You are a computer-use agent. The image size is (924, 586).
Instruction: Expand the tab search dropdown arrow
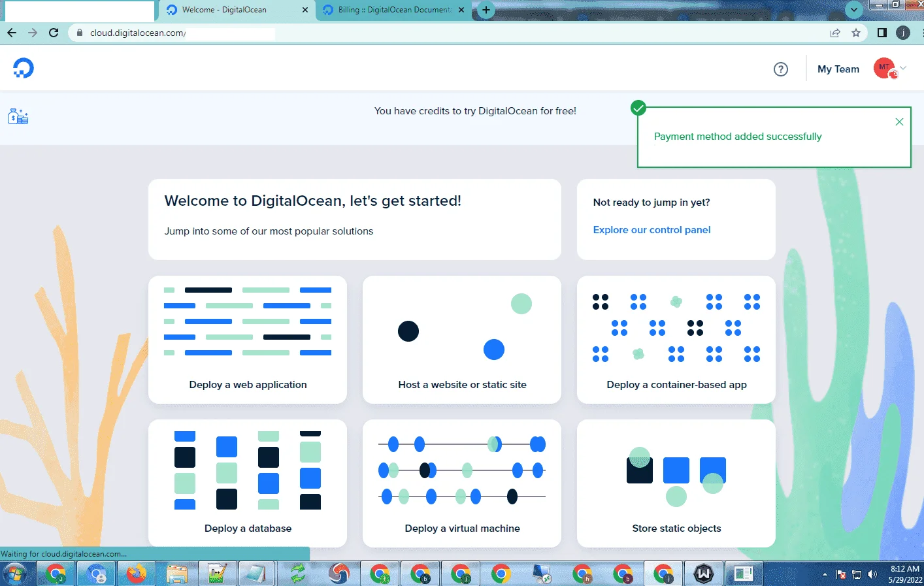(853, 10)
